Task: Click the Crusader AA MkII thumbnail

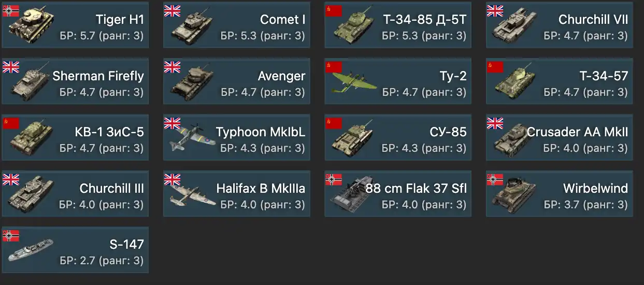Action: [x=514, y=140]
